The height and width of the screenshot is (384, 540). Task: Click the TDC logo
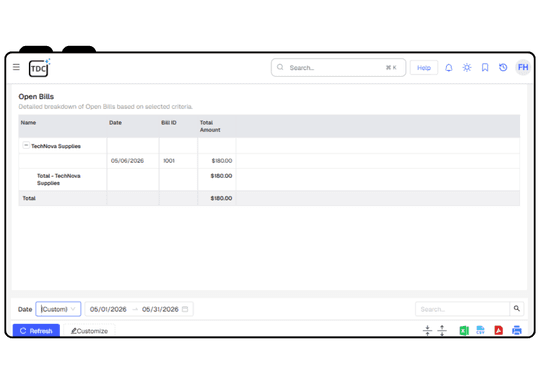click(x=39, y=68)
